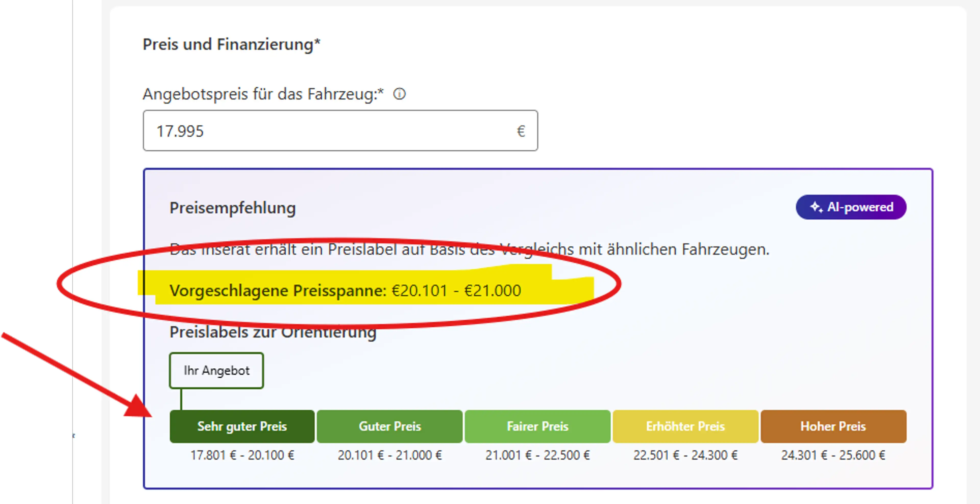
Task: Click the 20.101 € - 21.000 € range text
Action: coord(389,455)
